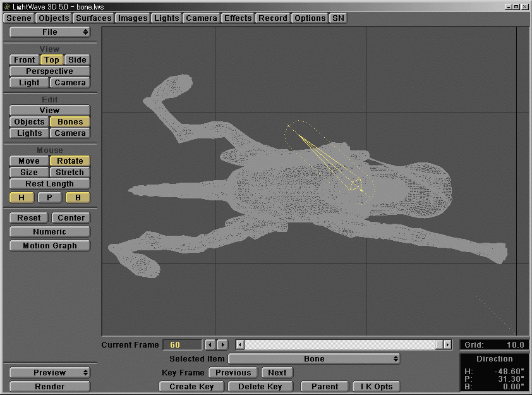Click the Motion Graph button
The image size is (532, 395).
tap(49, 245)
